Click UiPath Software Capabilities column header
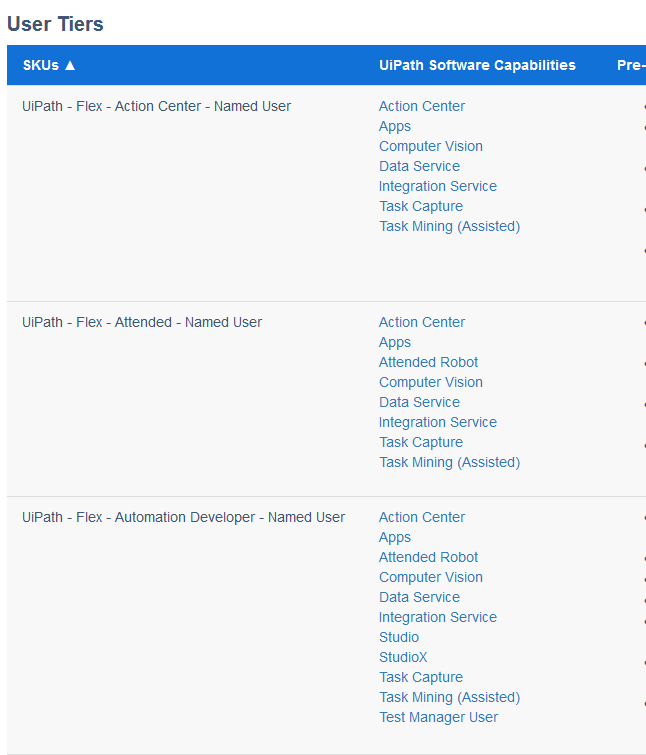Image resolution: width=646 pixels, height=755 pixels. click(x=477, y=65)
